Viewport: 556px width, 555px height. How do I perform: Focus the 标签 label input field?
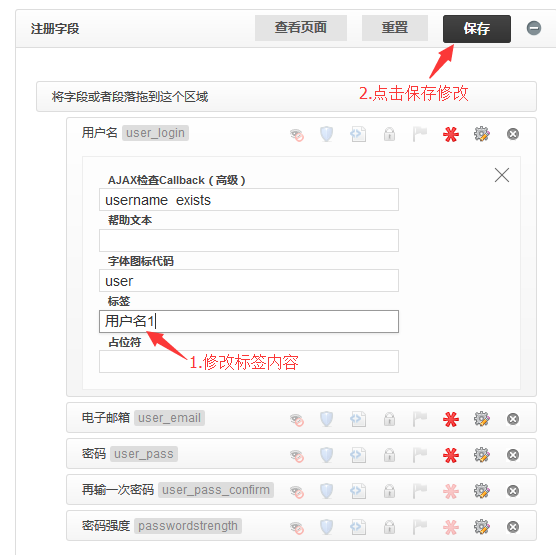(249, 321)
